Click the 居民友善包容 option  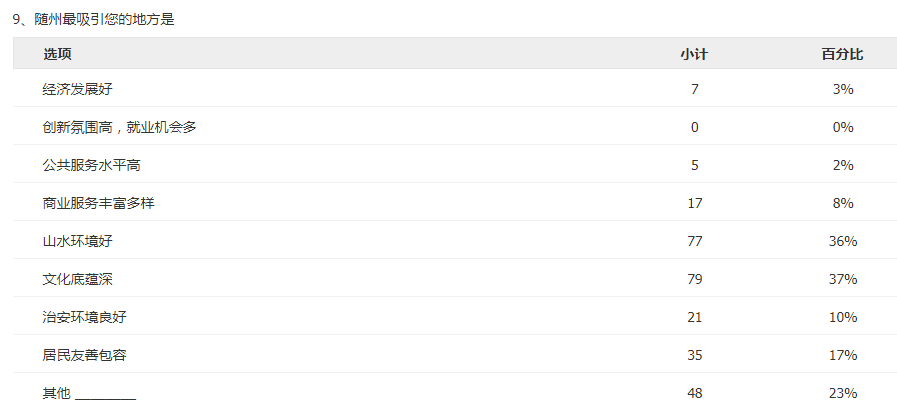(x=85, y=355)
